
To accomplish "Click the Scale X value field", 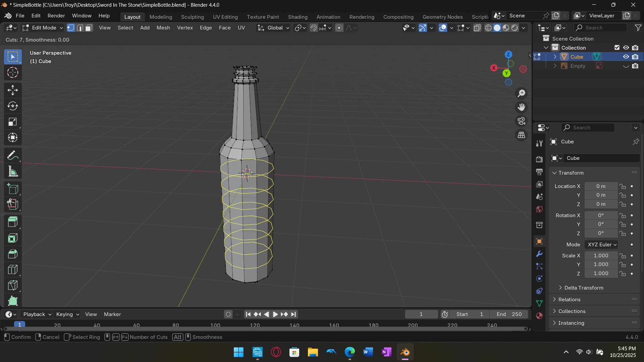I will click(x=601, y=256).
